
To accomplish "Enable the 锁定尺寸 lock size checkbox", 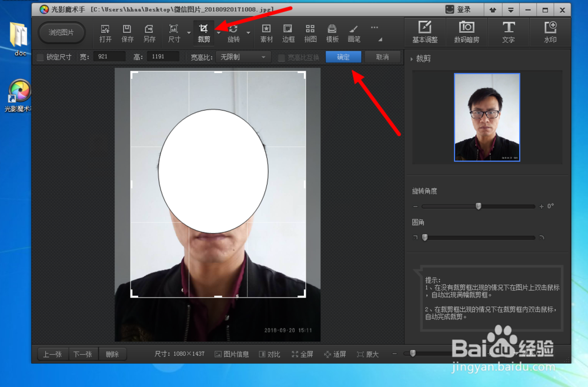I will pyautogui.click(x=40, y=58).
